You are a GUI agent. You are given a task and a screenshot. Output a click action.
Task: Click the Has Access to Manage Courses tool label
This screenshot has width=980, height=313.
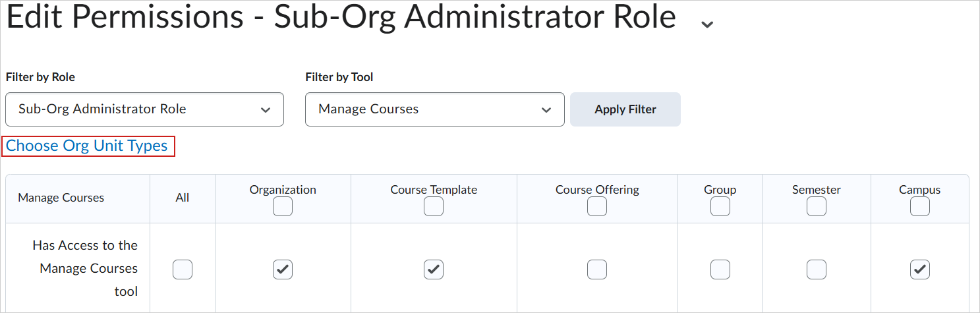86,268
